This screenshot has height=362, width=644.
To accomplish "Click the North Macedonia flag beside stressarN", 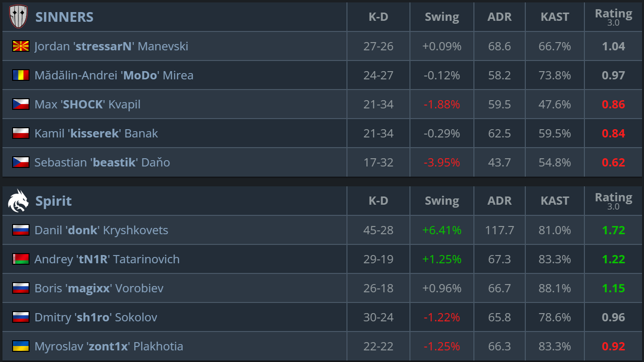I will [21, 46].
